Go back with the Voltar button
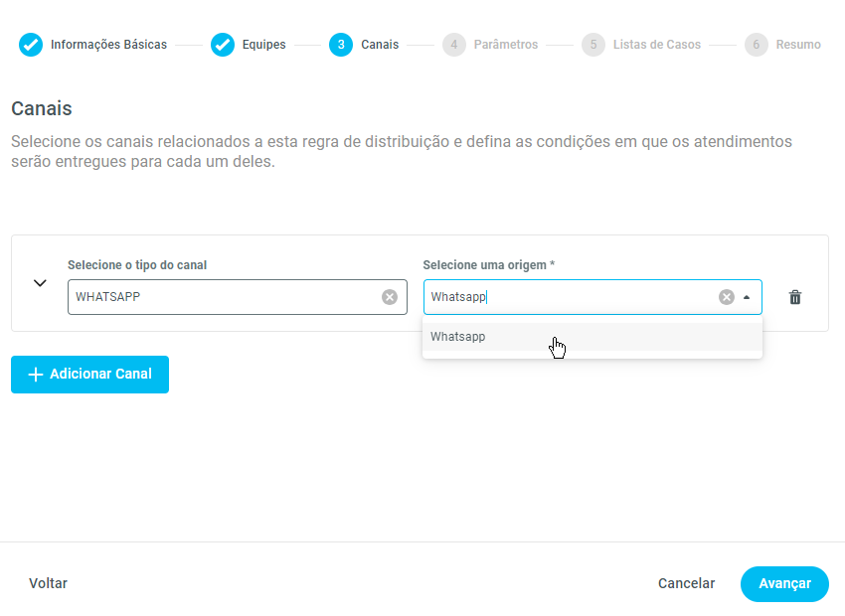 click(x=49, y=584)
